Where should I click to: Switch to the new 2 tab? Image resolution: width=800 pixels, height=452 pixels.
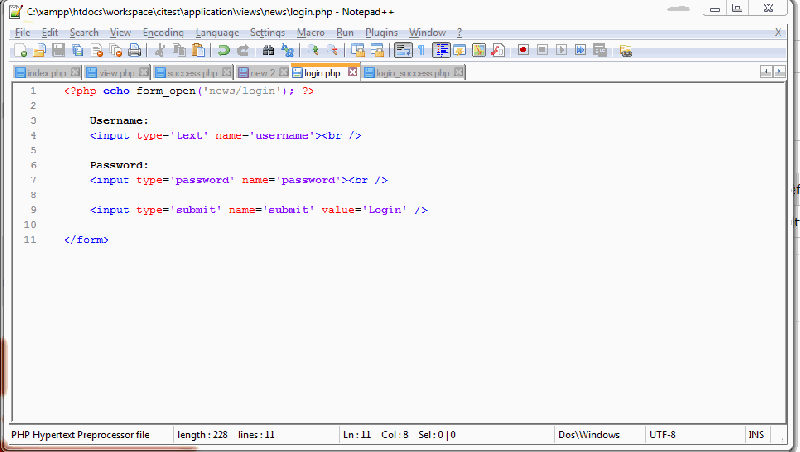click(263, 73)
